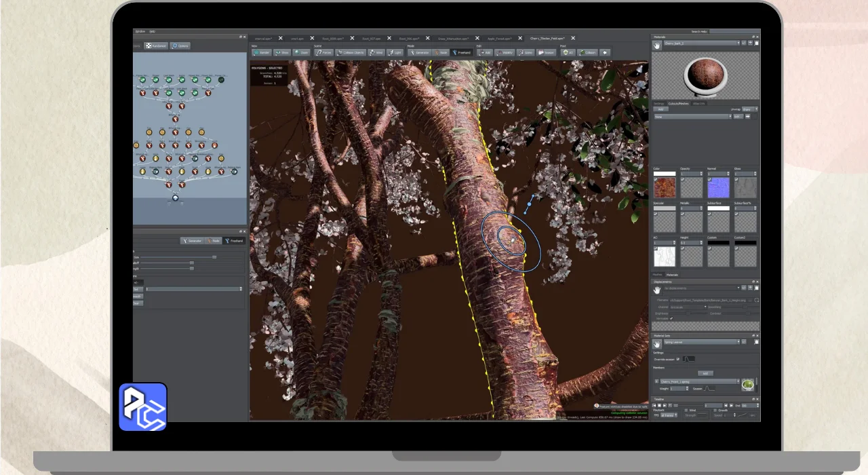Toggle the Color map checkbox
Image resolution: width=868 pixels, height=475 pixels.
[x=656, y=180]
